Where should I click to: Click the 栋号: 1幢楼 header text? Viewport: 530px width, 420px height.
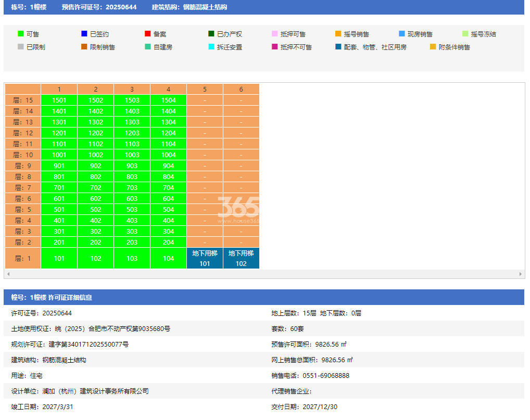[29, 7]
